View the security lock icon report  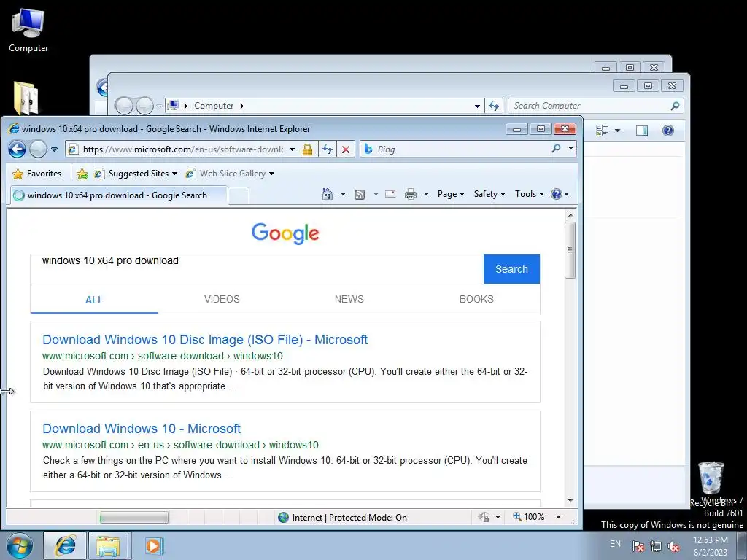click(x=307, y=149)
